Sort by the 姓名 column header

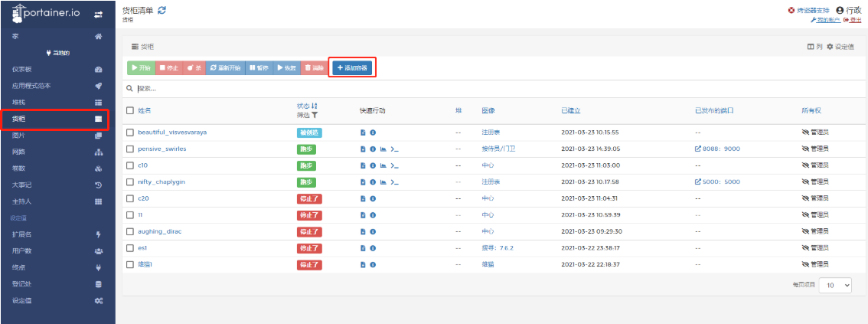coord(144,111)
